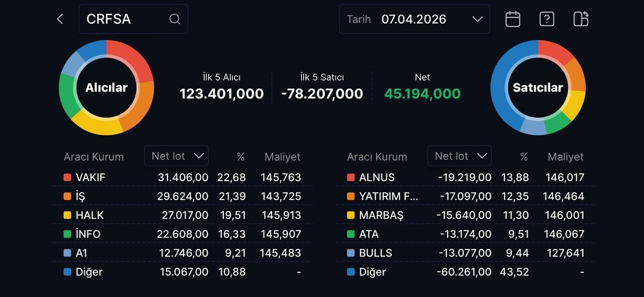Select the HALK buyer row

(182, 216)
